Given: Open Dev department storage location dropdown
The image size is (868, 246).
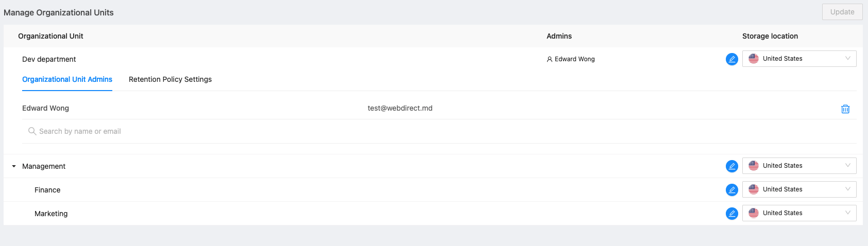Looking at the screenshot, I should [x=799, y=59].
